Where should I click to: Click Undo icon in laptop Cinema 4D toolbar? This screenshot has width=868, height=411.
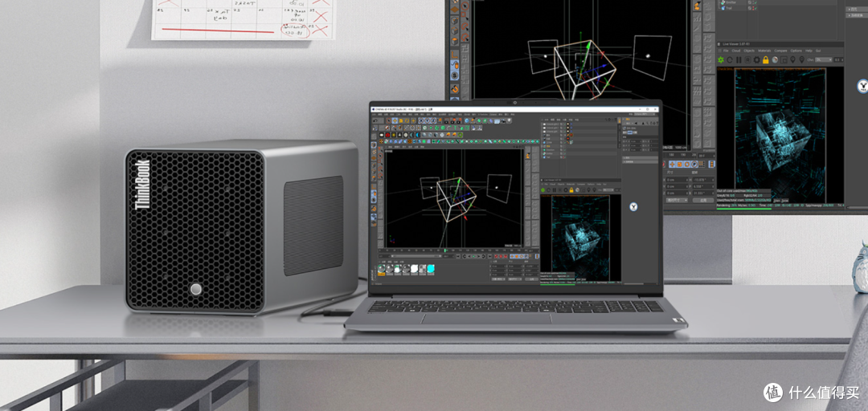point(375,120)
